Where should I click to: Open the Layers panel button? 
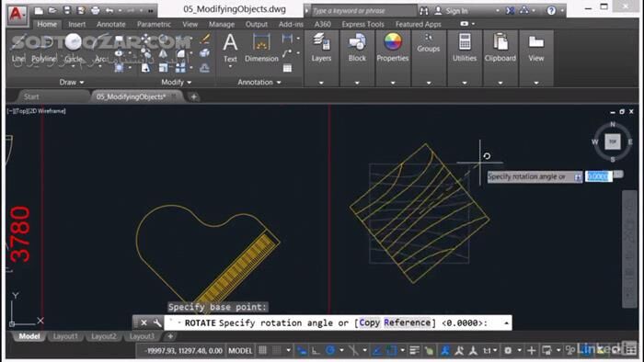click(x=321, y=48)
